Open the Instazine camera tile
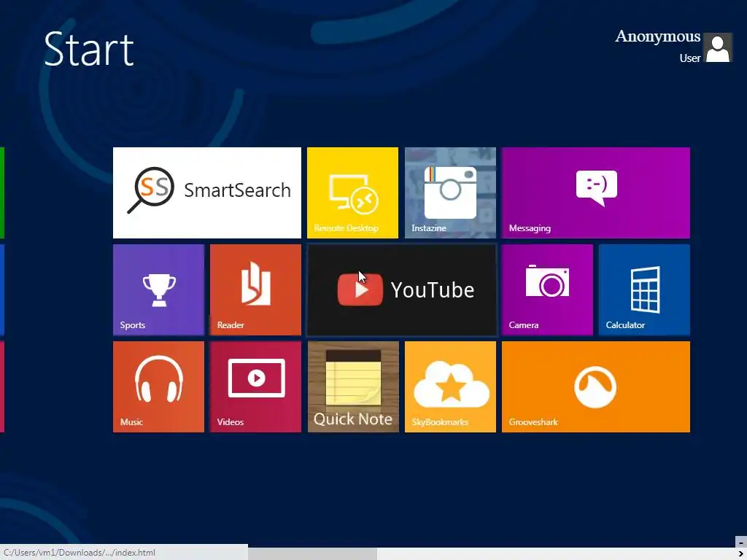The image size is (747, 560). click(450, 192)
